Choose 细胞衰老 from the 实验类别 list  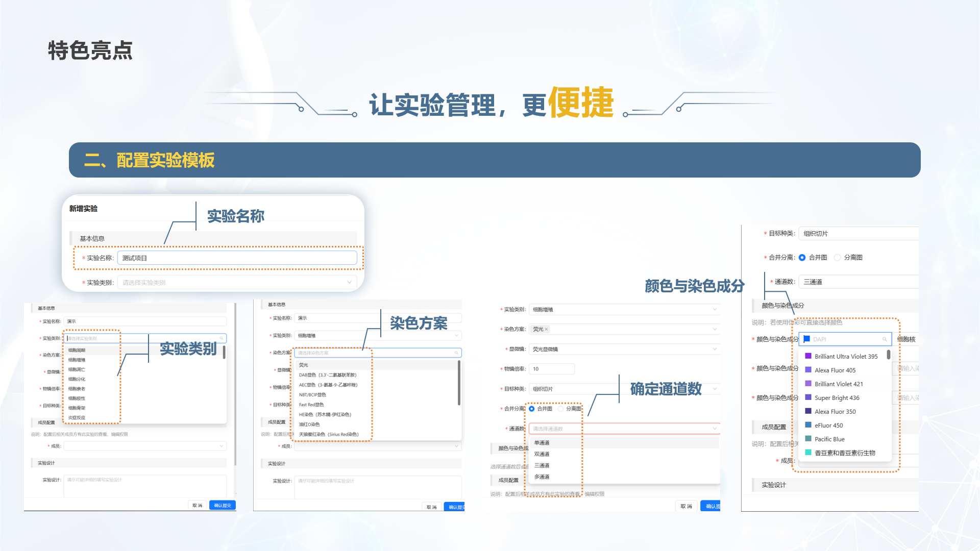(x=77, y=389)
